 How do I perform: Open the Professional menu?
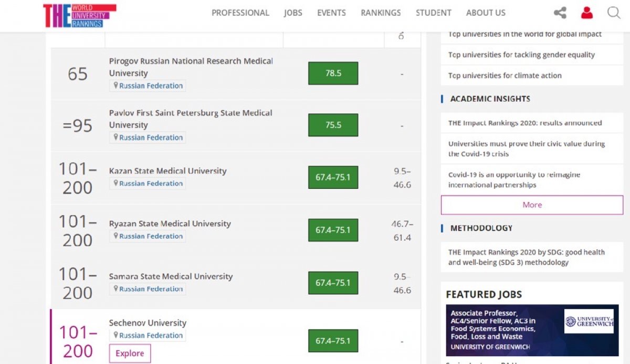click(x=240, y=13)
